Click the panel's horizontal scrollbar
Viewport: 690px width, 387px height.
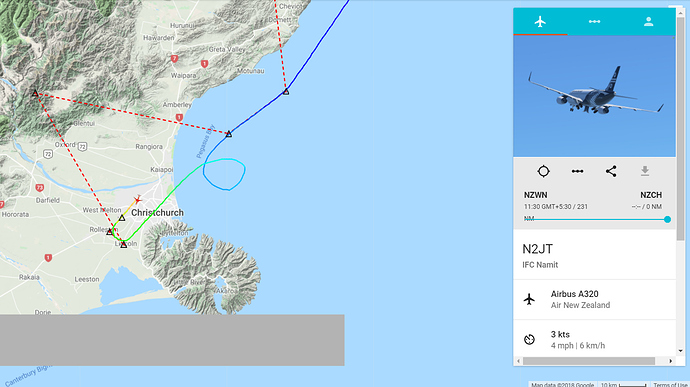click(x=588, y=361)
